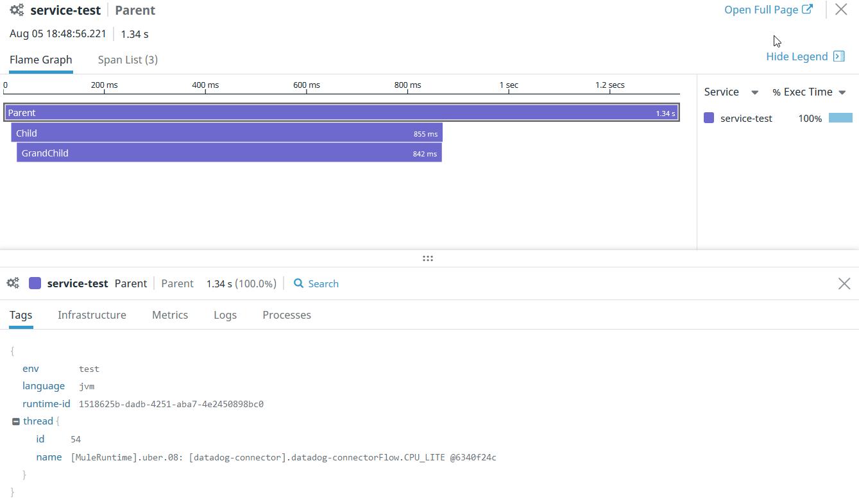Click the thread name value MuleRuntime
This screenshot has height=504, width=859.
284,457
